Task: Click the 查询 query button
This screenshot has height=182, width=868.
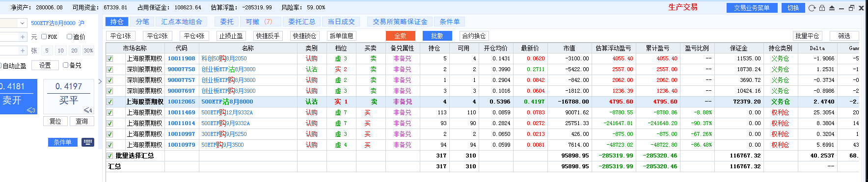Action: (82, 121)
